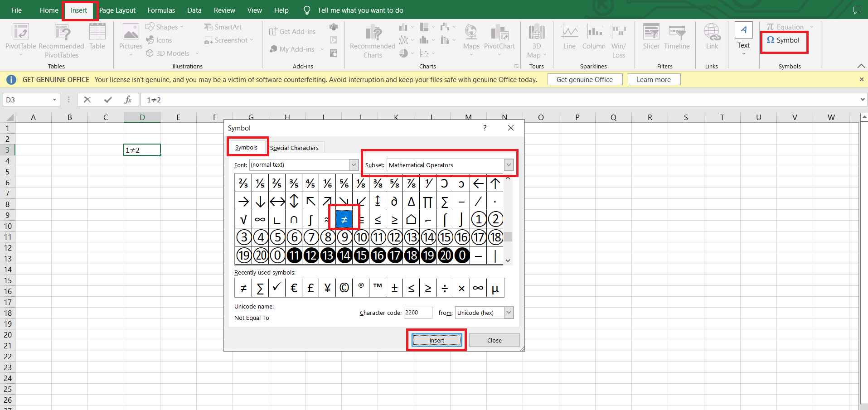Viewport: 868px width, 410px height.
Task: Insert a PivotChart
Action: (x=499, y=40)
